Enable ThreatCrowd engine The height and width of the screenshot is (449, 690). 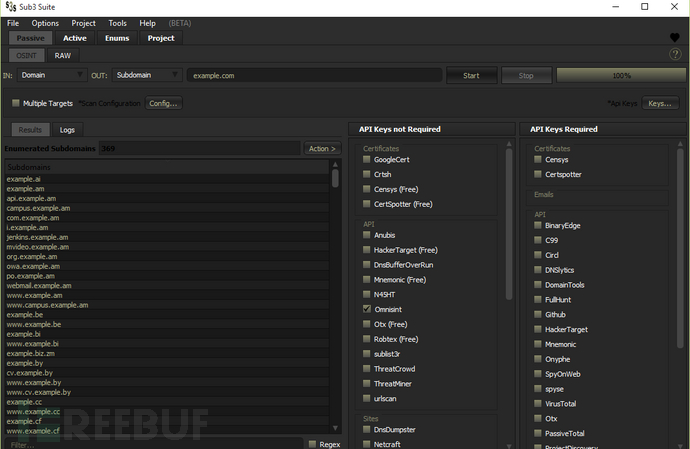367,368
